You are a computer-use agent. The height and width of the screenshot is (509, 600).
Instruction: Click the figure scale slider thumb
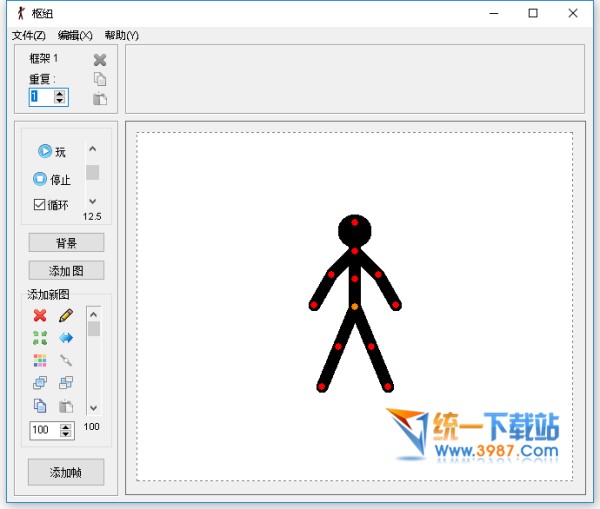[94, 329]
